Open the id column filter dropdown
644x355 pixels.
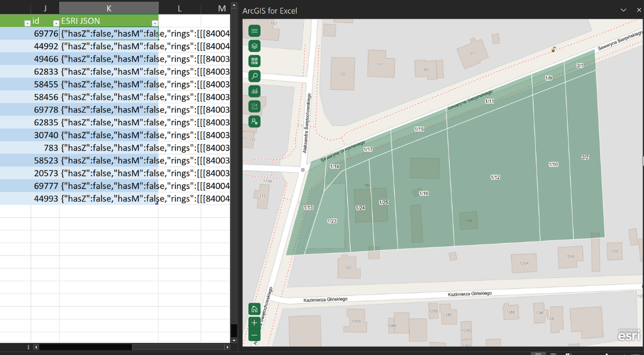[x=55, y=23]
